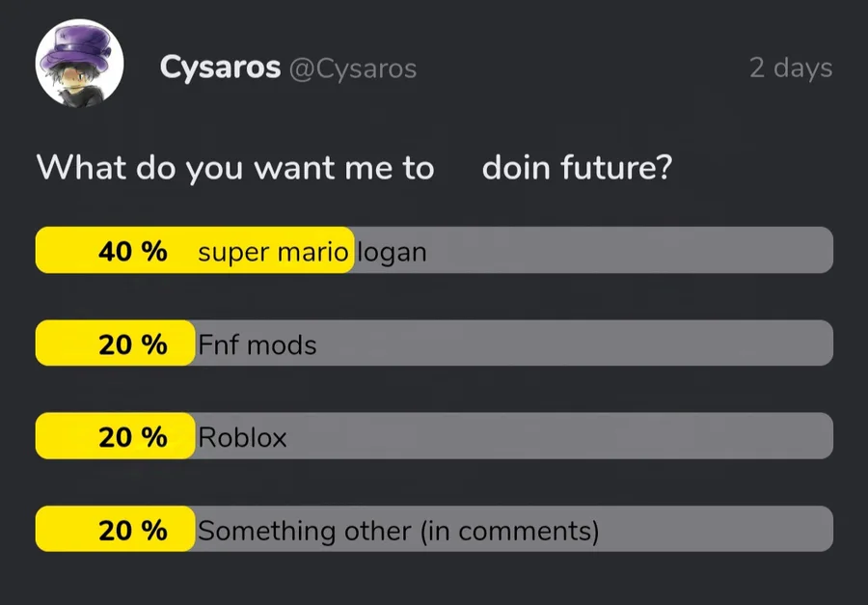Open the Cysaros profile avatar picture
This screenshot has width=868, height=605.
80,63
